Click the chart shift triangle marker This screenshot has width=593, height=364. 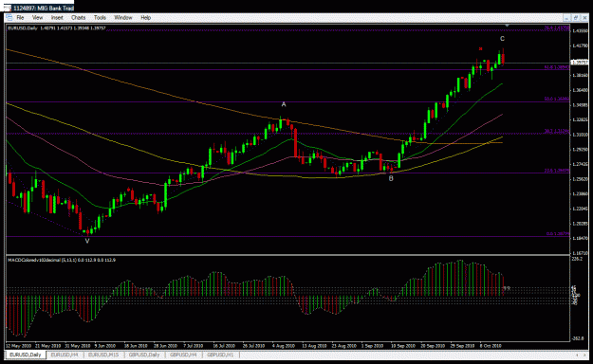(x=508, y=26)
